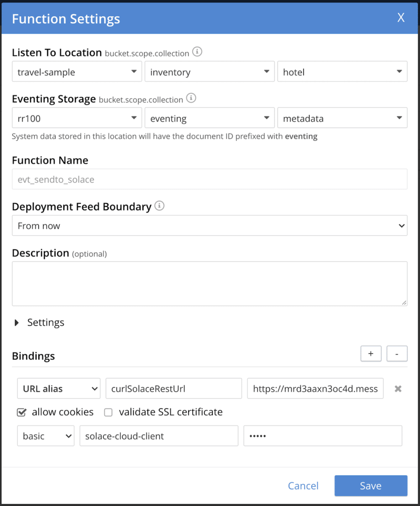Add a new binding with the plus icon
Viewport: 420px width, 506px height.
click(x=371, y=353)
